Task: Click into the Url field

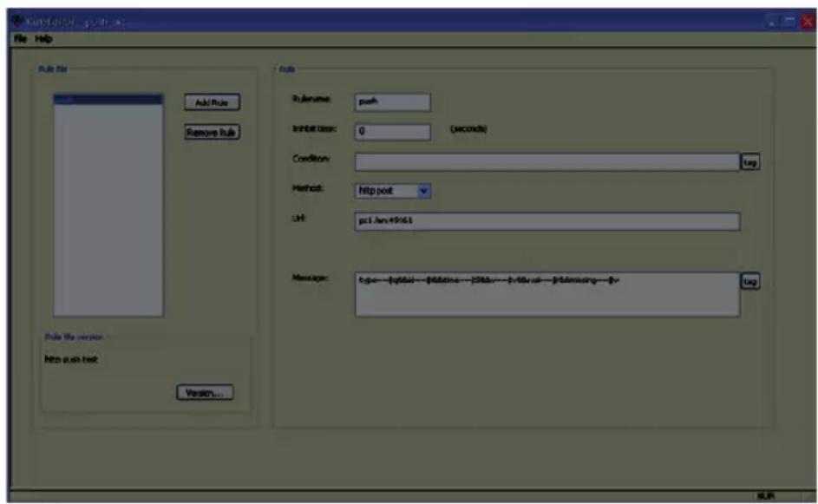Action: coord(546,221)
